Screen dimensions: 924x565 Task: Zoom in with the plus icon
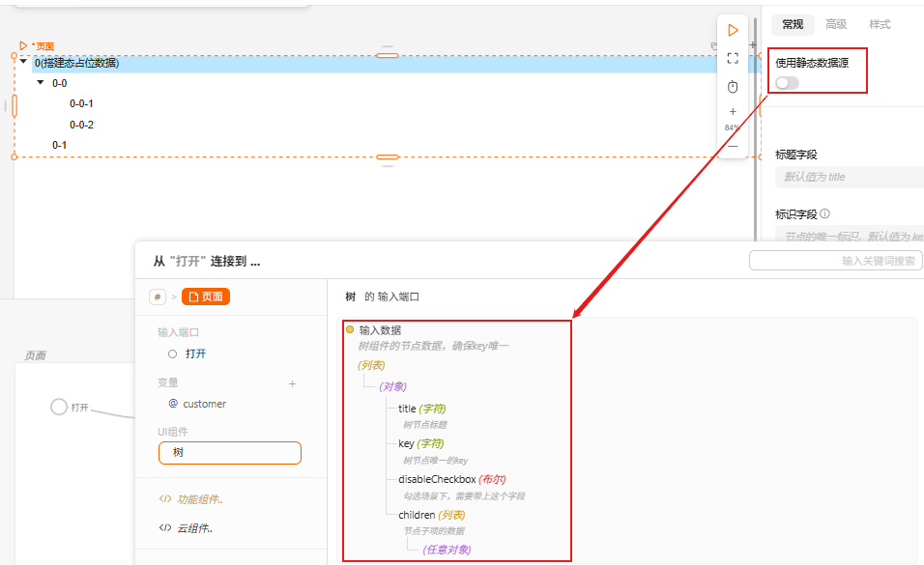[733, 112]
